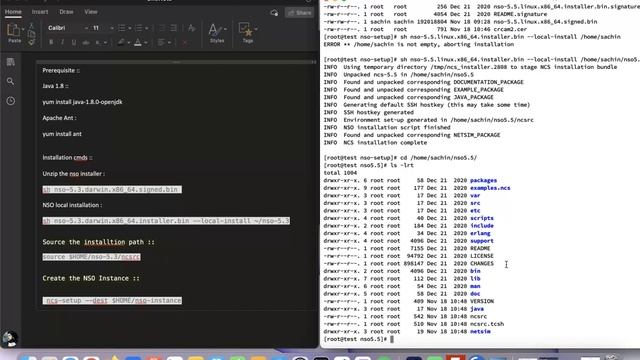Viewport: 640px width, 360px height.
Task: Click the 'source $HOME/nso-5.3/ncsrc' line
Action: (91, 257)
